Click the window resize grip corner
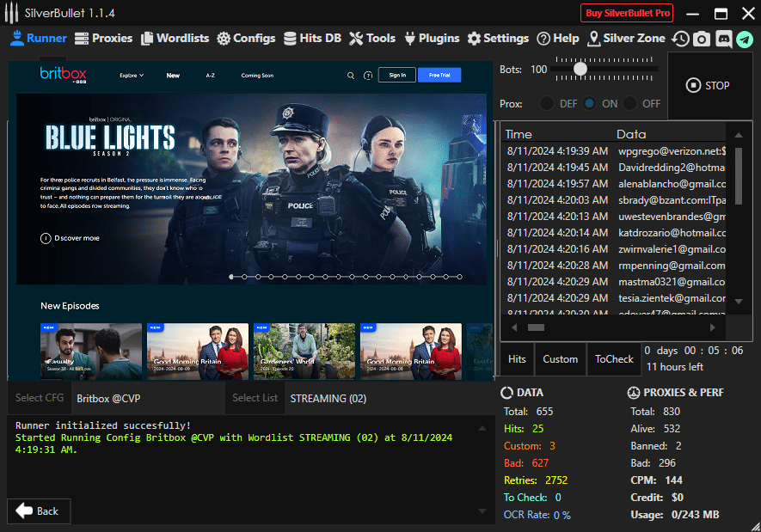 (x=755, y=527)
